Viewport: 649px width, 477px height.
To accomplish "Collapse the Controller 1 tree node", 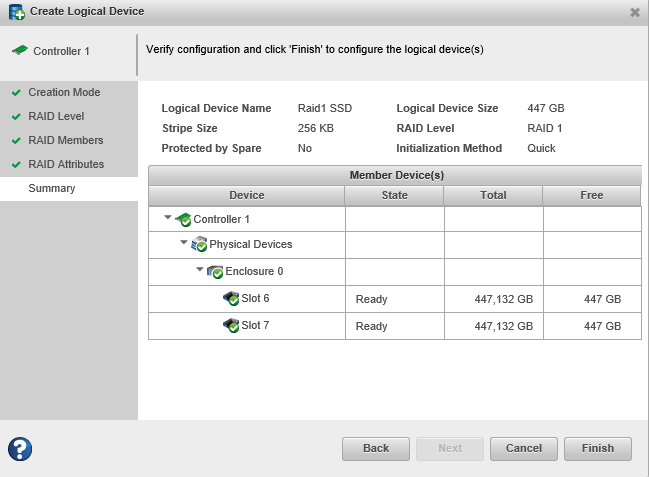I will 167,218.
